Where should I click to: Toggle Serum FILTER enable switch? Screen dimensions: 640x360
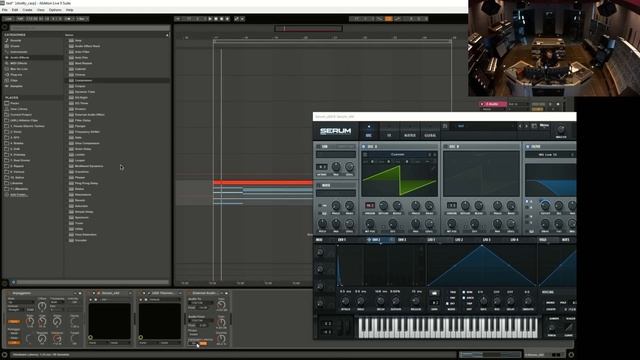click(528, 147)
